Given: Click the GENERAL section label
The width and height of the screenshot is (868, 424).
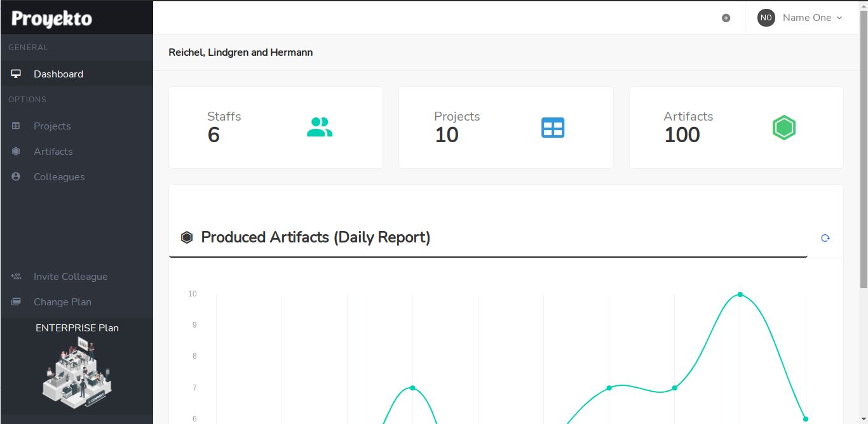Looking at the screenshot, I should tap(28, 48).
